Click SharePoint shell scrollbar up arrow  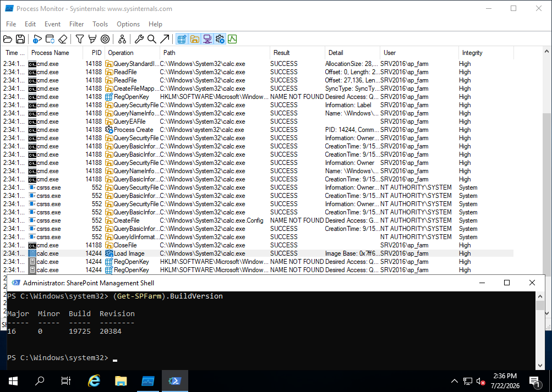(x=540, y=296)
